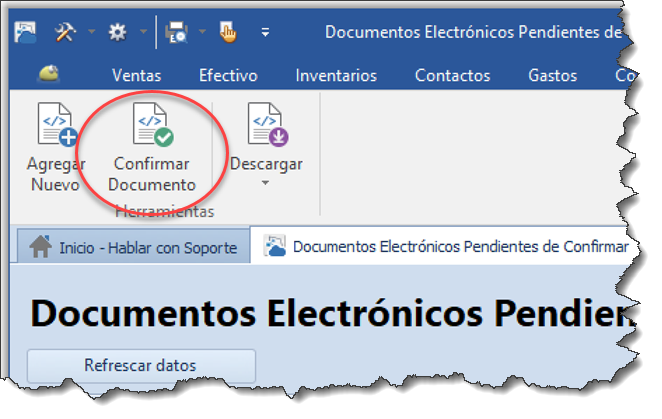Screen dimensions: 662x419
Task: Click the hand pointer touch mode icon
Action: (228, 32)
